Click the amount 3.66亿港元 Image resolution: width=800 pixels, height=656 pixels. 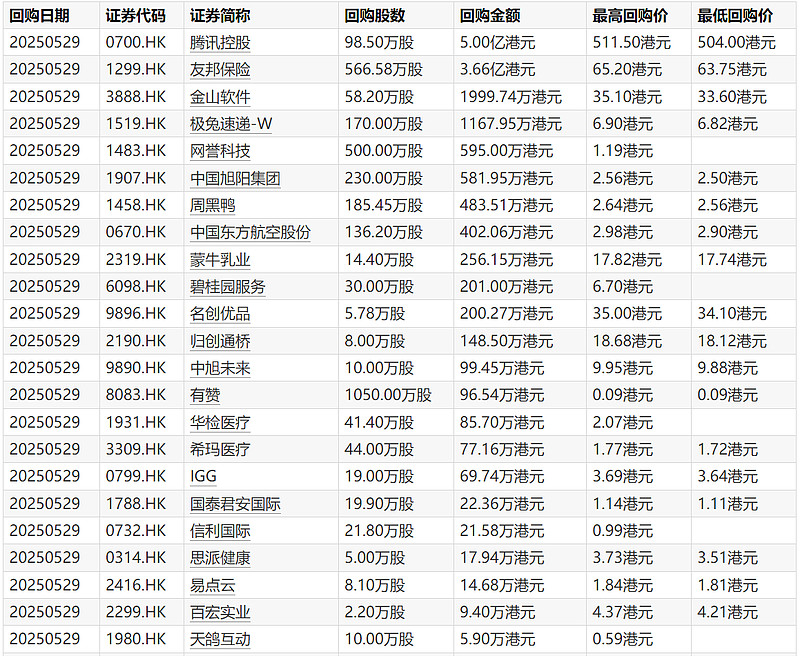tap(497, 69)
